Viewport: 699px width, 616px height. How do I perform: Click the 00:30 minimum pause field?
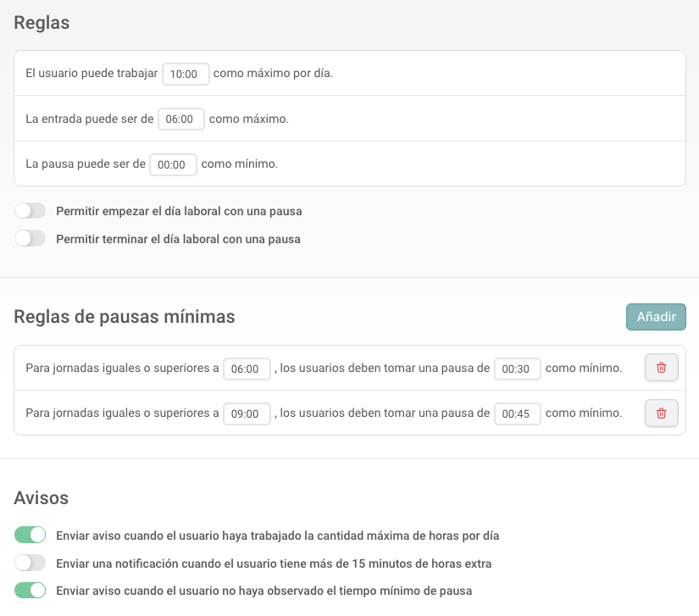[517, 369]
